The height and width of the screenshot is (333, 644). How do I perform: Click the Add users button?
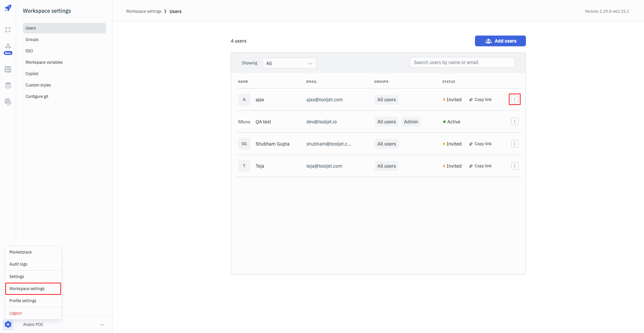[x=500, y=41]
